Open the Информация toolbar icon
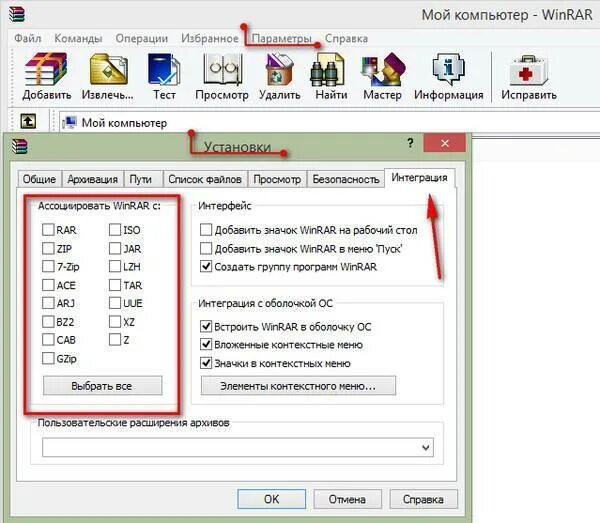Image resolution: width=600 pixels, height=523 pixels. 449,69
